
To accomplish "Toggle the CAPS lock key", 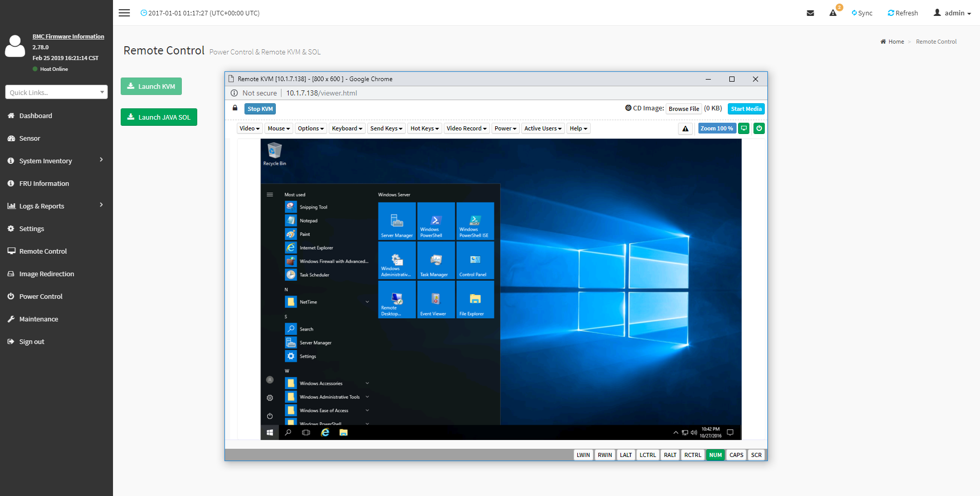I will click(736, 455).
